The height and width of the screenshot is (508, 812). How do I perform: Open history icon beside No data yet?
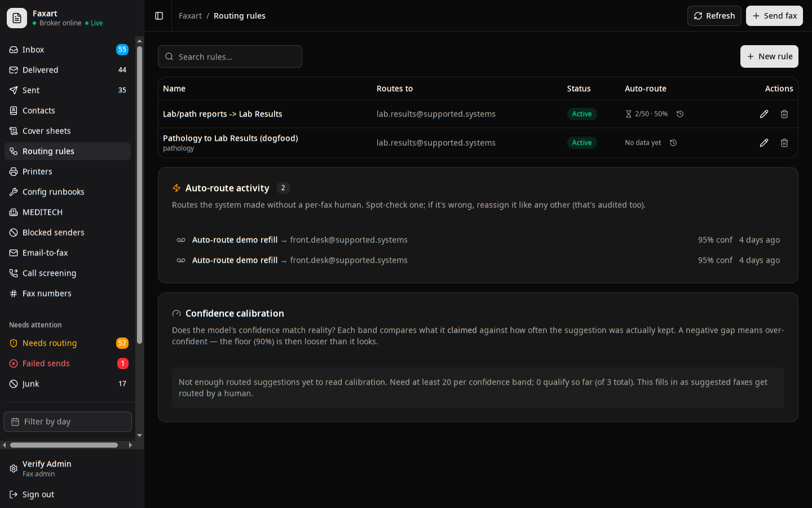[673, 143]
